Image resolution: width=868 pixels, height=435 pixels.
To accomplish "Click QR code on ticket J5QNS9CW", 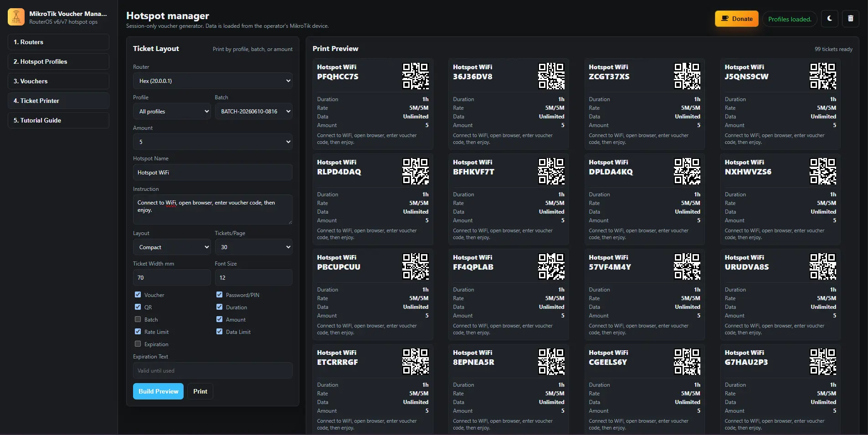I will point(823,76).
